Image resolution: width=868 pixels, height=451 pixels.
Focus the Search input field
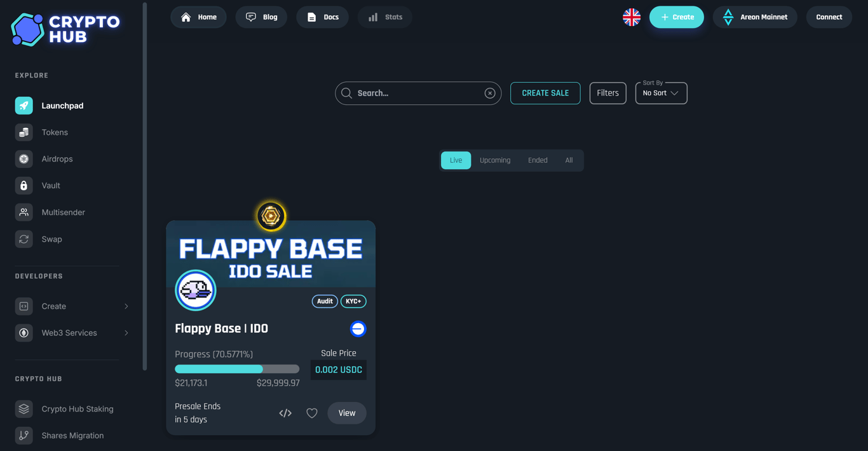[x=418, y=94]
